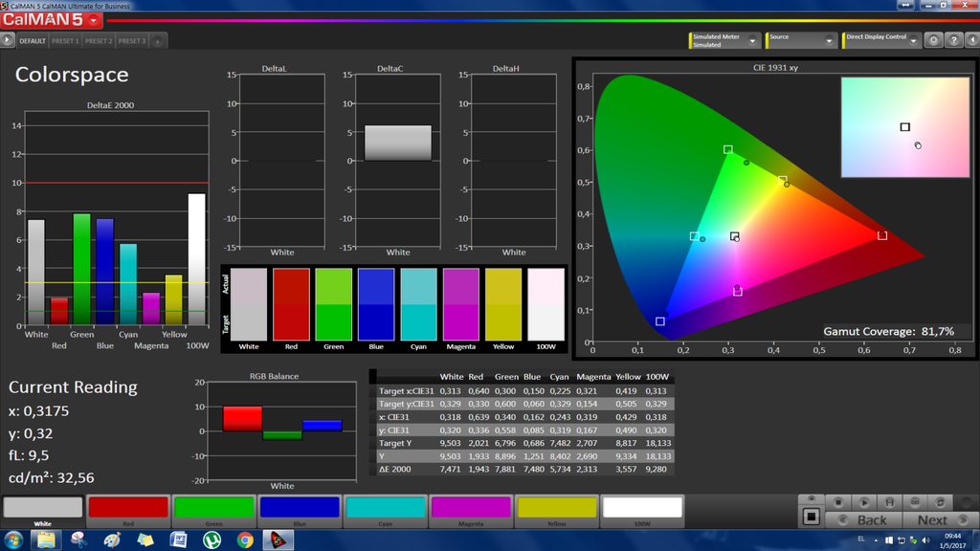Click the EL language indicator
Viewport: 980px width, 551px height.
point(861,539)
